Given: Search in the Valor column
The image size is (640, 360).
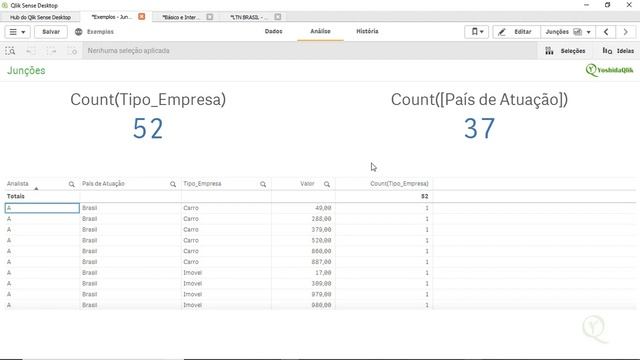Looking at the screenshot, I should tap(327, 184).
